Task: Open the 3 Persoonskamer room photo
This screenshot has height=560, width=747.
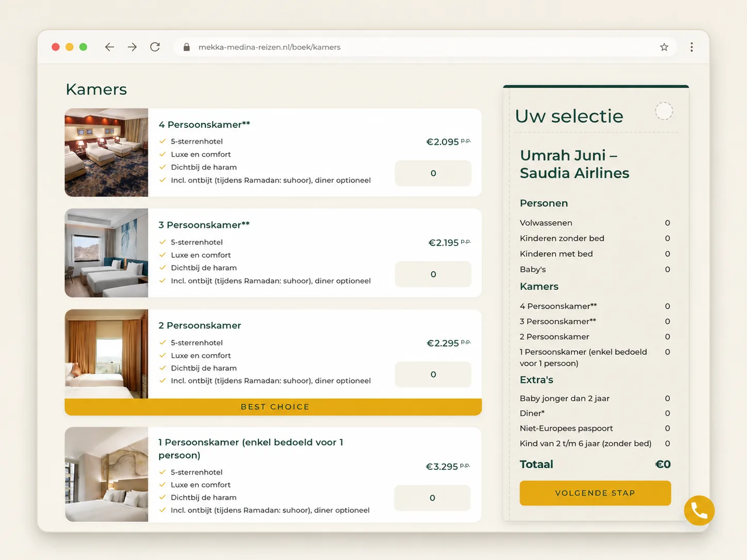Action: point(106,253)
